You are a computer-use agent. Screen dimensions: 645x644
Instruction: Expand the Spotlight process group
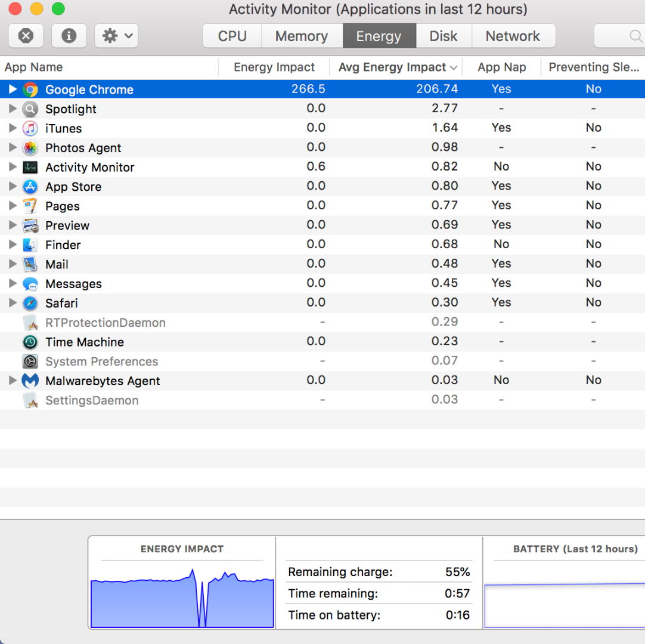tap(13, 109)
